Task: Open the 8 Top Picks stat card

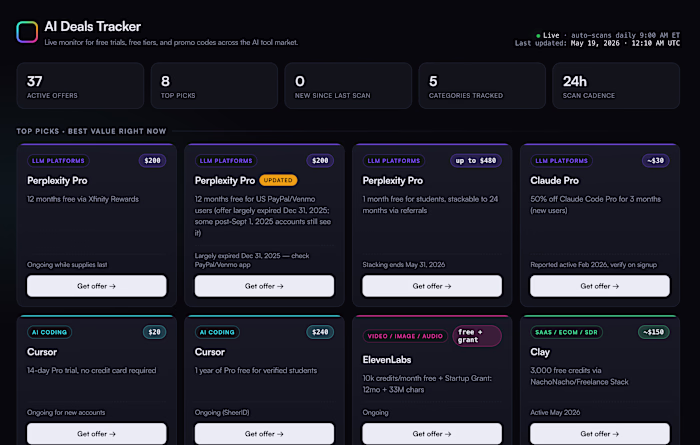Action: [214, 86]
